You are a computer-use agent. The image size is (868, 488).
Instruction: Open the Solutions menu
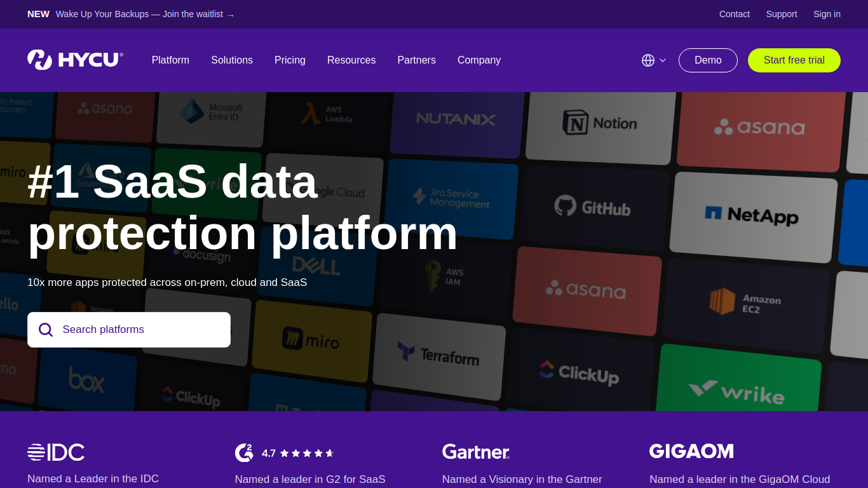[x=232, y=60]
